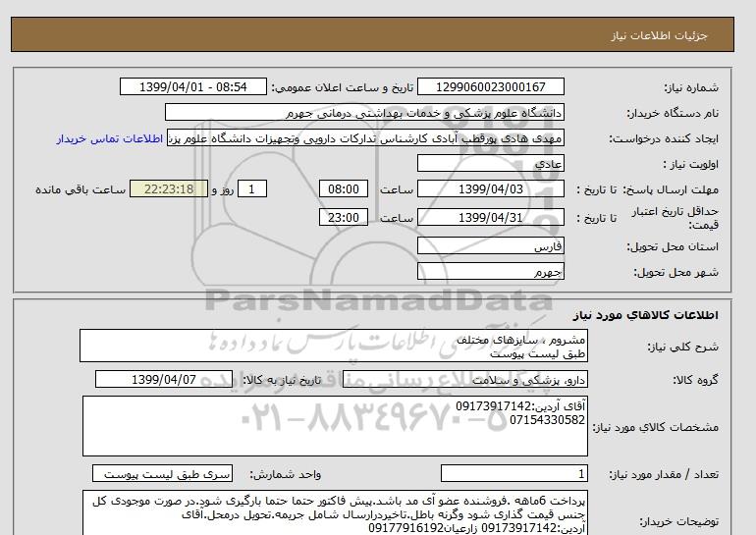
Task: Click the section heading اطلاعات کالاهای مورد نیاز
Action: (x=646, y=315)
